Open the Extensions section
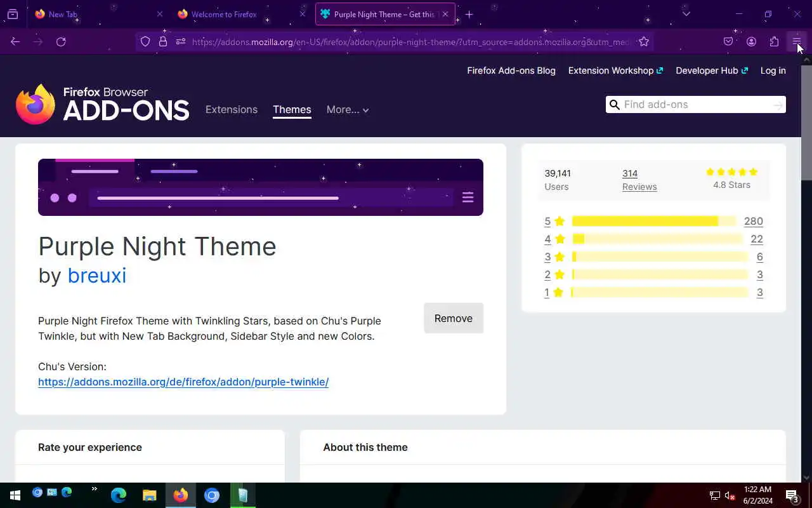The image size is (812, 508). 232,109
